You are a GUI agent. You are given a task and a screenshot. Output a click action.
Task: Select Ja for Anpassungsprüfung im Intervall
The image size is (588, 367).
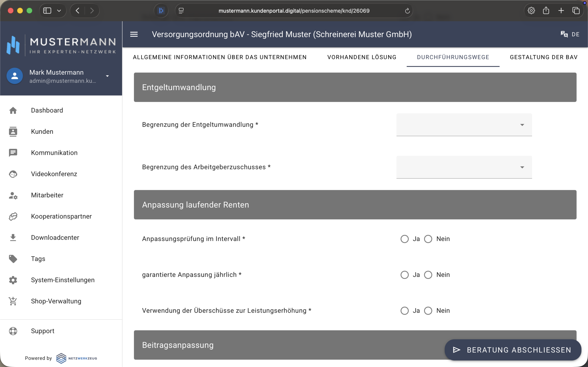pyautogui.click(x=404, y=239)
